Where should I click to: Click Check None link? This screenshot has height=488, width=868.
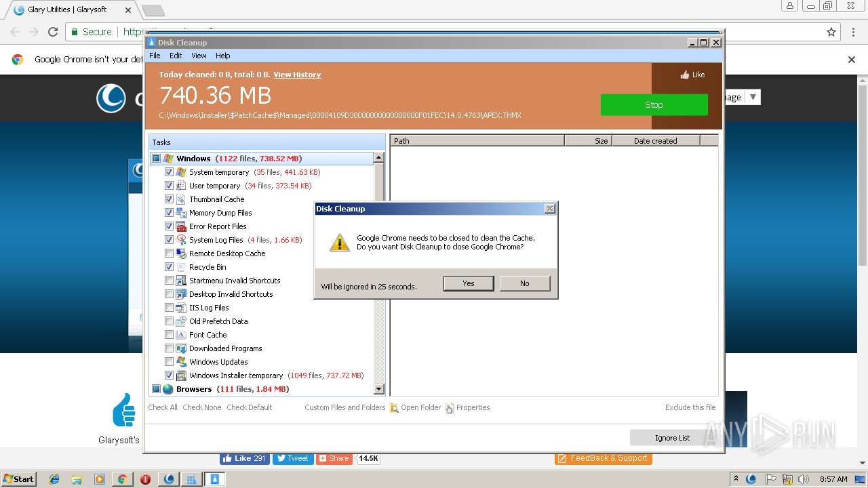point(202,407)
